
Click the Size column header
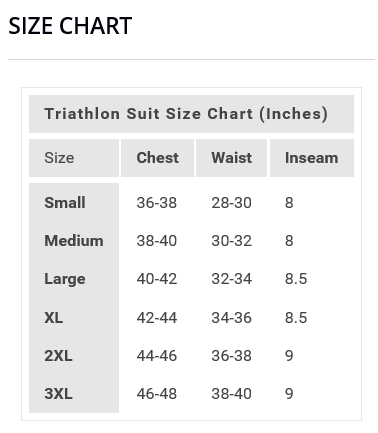pyautogui.click(x=59, y=158)
